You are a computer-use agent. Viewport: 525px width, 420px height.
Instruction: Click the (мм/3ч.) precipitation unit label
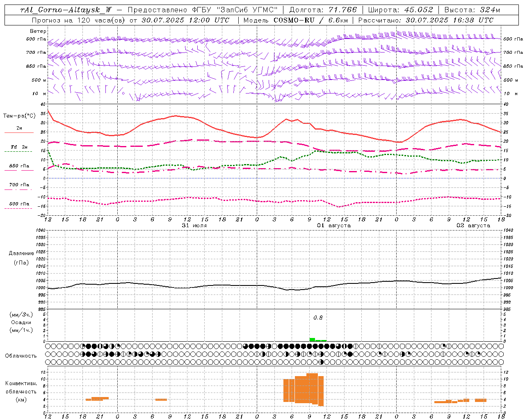21,315
